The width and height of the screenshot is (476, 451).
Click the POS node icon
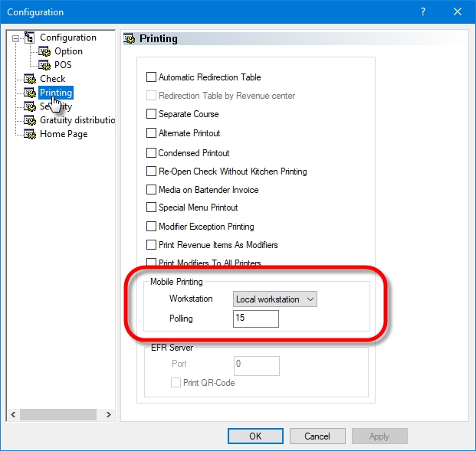[x=44, y=65]
